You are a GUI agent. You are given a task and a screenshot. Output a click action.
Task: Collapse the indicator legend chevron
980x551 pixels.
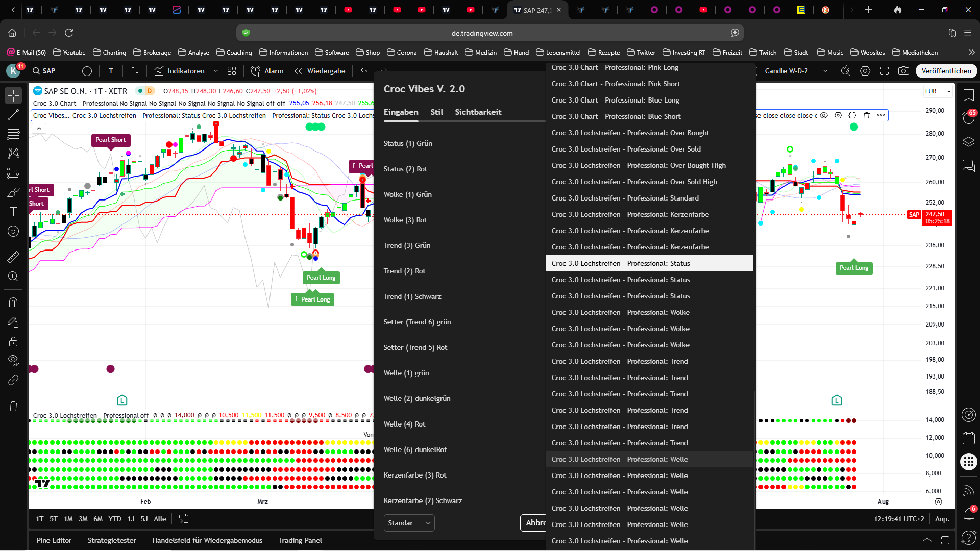(39, 128)
